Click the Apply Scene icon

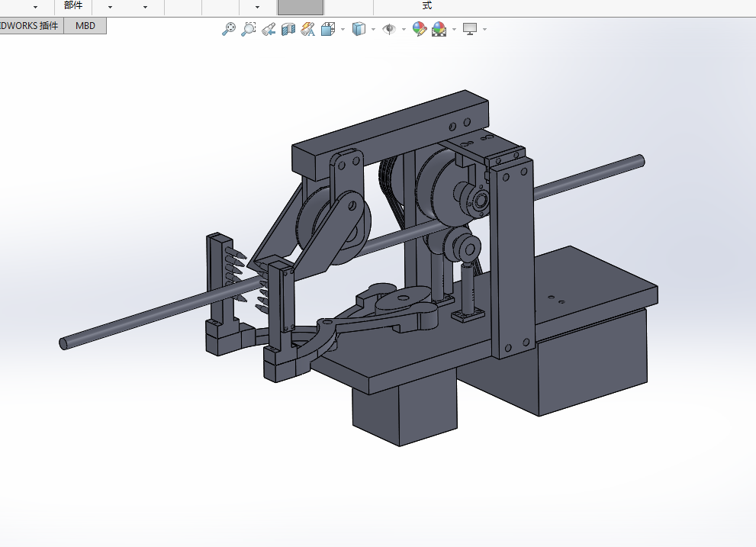coord(439,30)
